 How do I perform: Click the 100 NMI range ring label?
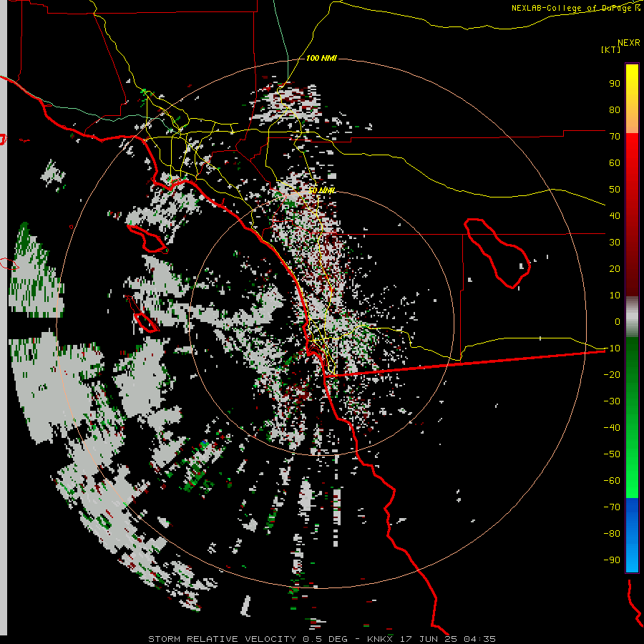[x=321, y=59]
